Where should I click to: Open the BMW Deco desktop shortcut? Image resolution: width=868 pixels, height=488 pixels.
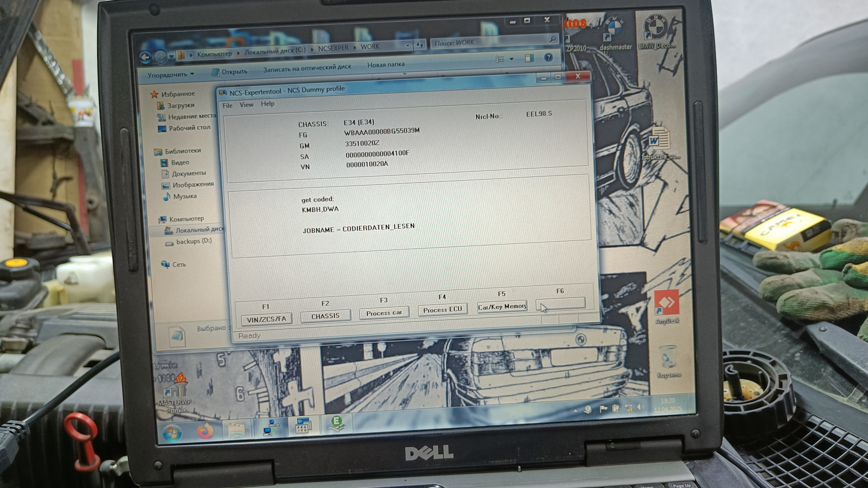(x=656, y=32)
